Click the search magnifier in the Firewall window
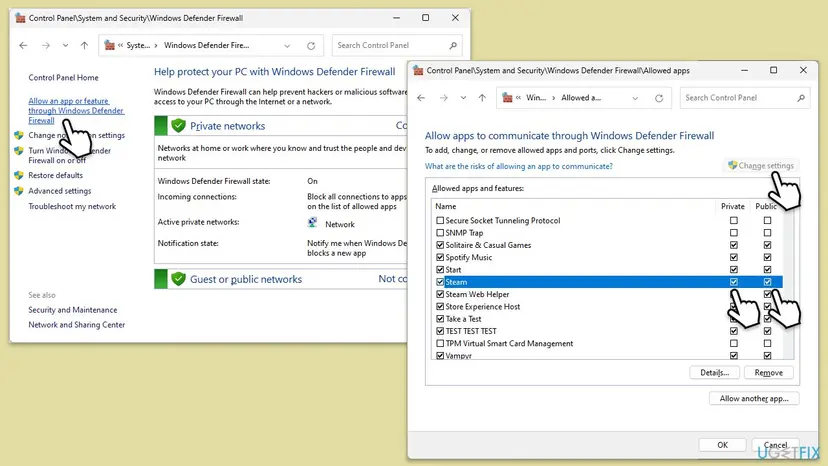The image size is (828, 466). (453, 45)
